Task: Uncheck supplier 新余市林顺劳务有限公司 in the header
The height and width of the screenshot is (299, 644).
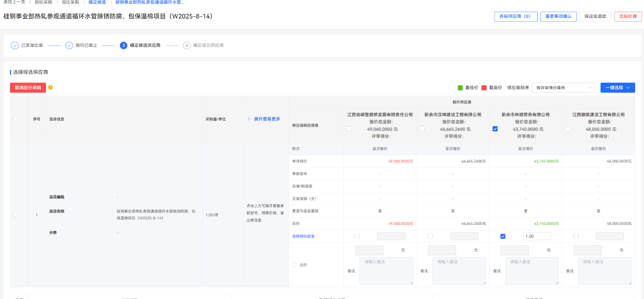Action: [x=495, y=129]
